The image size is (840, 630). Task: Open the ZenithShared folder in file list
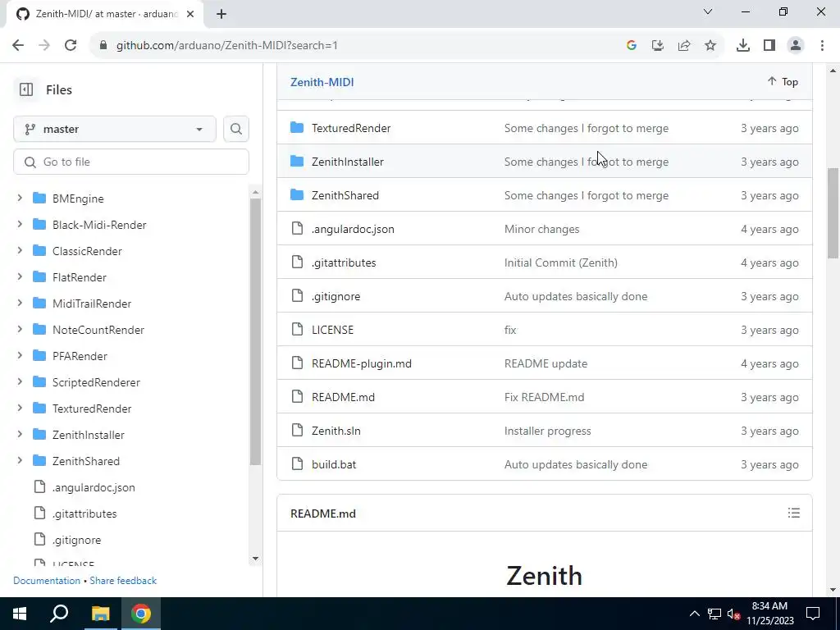pos(345,195)
